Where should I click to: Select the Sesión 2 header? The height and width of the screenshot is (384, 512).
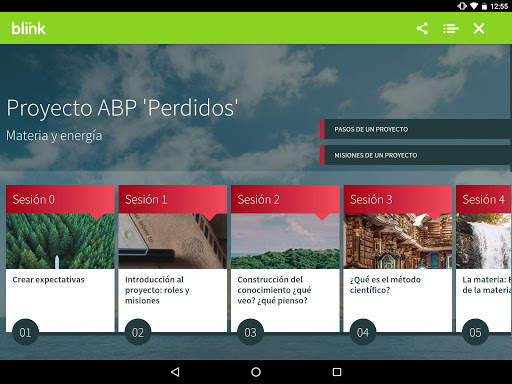(x=285, y=199)
